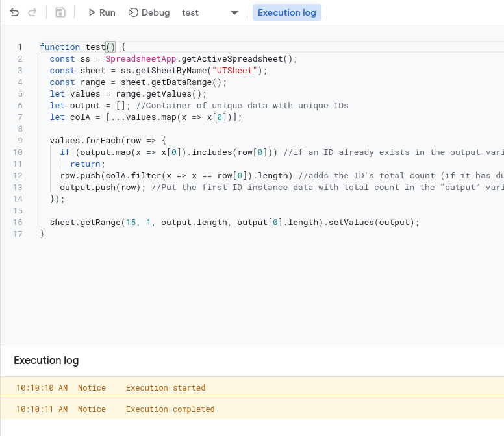The image size is (504, 436).
Task: Open the function selector dropdown showing test
Action: coord(210,12)
